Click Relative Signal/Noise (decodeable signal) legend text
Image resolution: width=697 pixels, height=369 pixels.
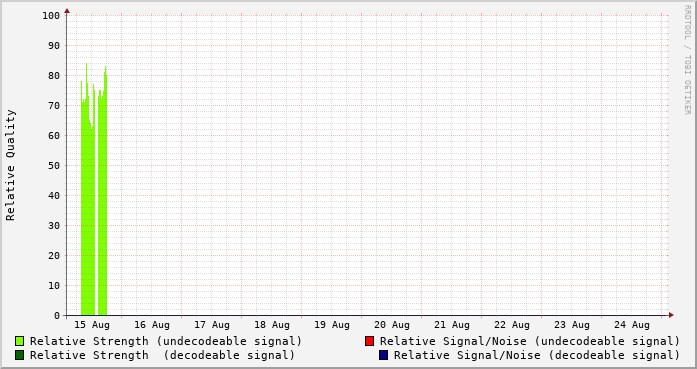point(537,355)
